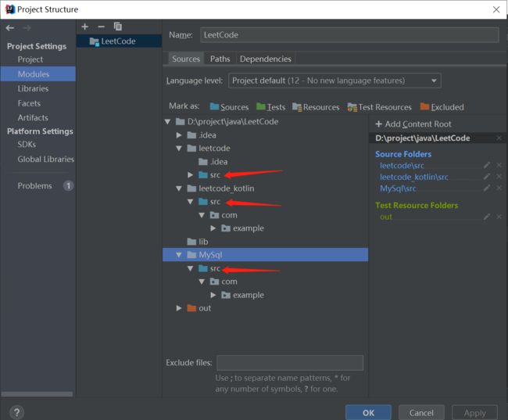Open Facets settings page

click(x=29, y=103)
